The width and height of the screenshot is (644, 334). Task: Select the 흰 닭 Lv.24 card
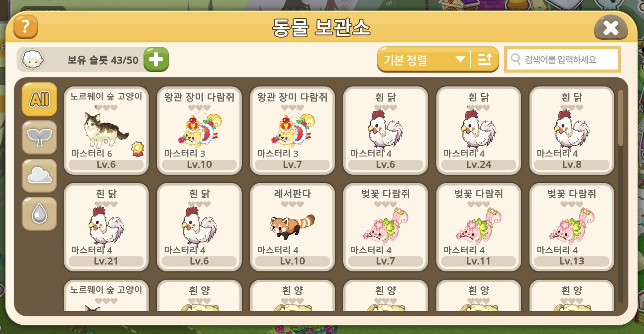click(x=478, y=131)
